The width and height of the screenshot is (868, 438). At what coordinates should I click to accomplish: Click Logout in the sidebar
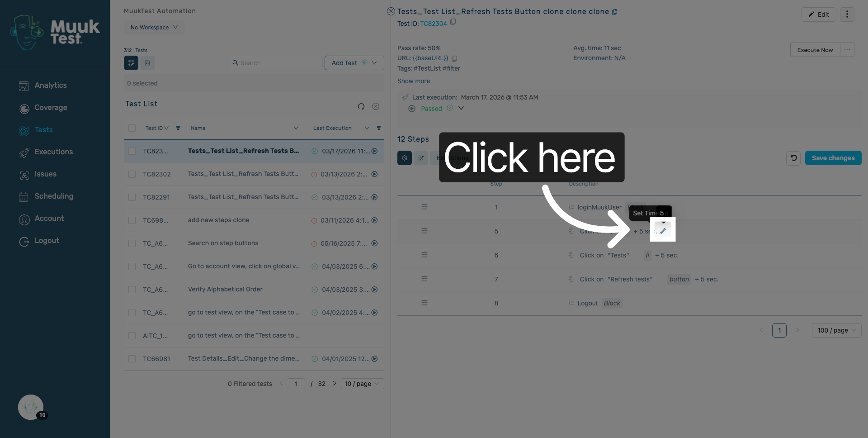(39, 241)
